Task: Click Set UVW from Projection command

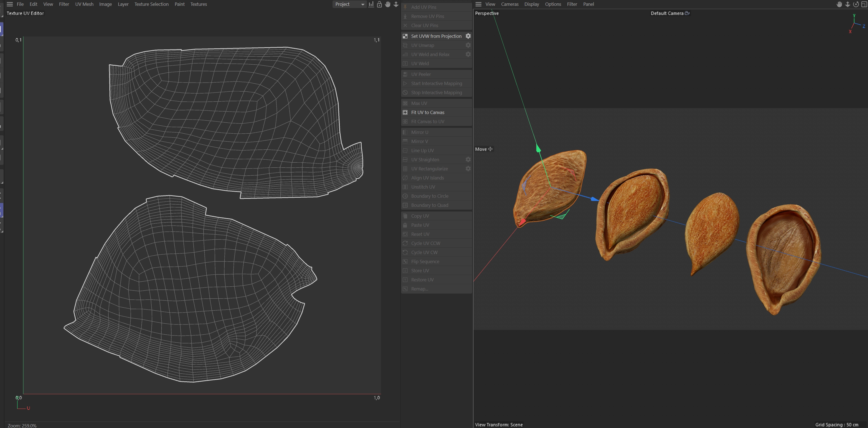Action: [x=436, y=36]
